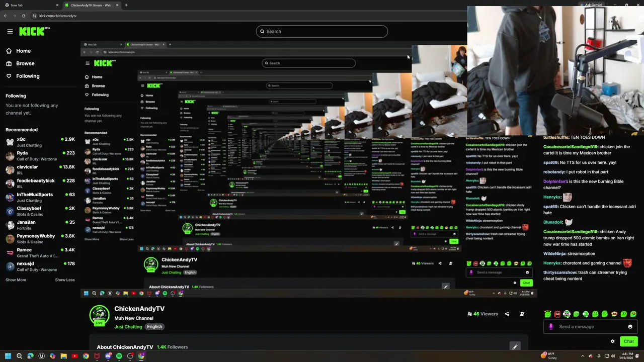This screenshot has width=644, height=362.
Task: Insert the halo green emote
Action: (547, 314)
